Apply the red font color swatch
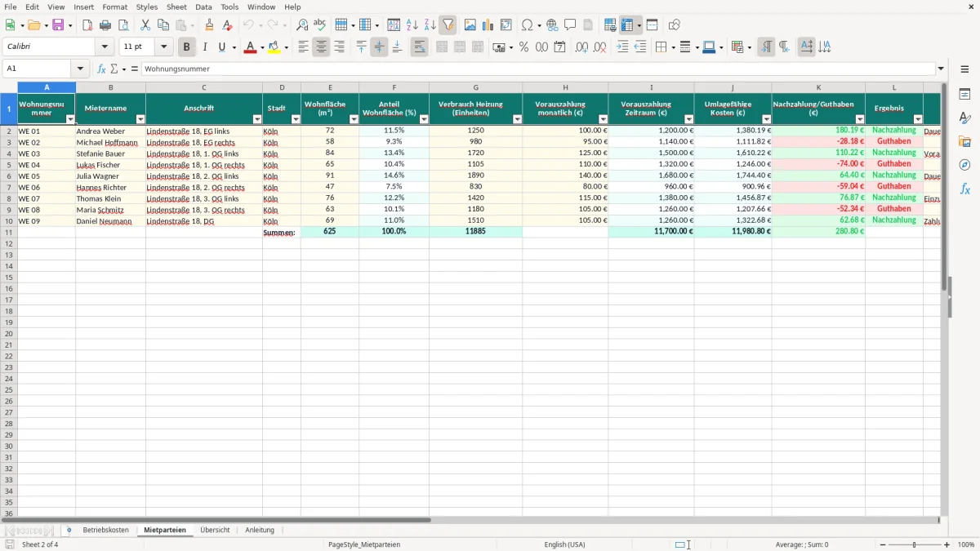980x551 pixels. [250, 47]
